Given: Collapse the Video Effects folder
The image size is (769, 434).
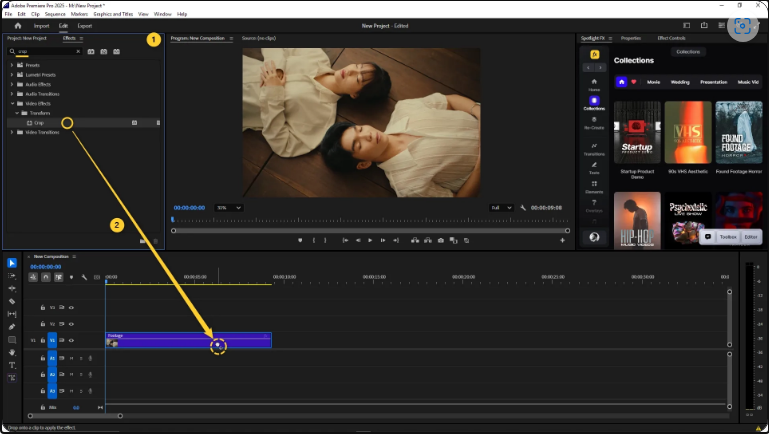Looking at the screenshot, I should pyautogui.click(x=13, y=103).
